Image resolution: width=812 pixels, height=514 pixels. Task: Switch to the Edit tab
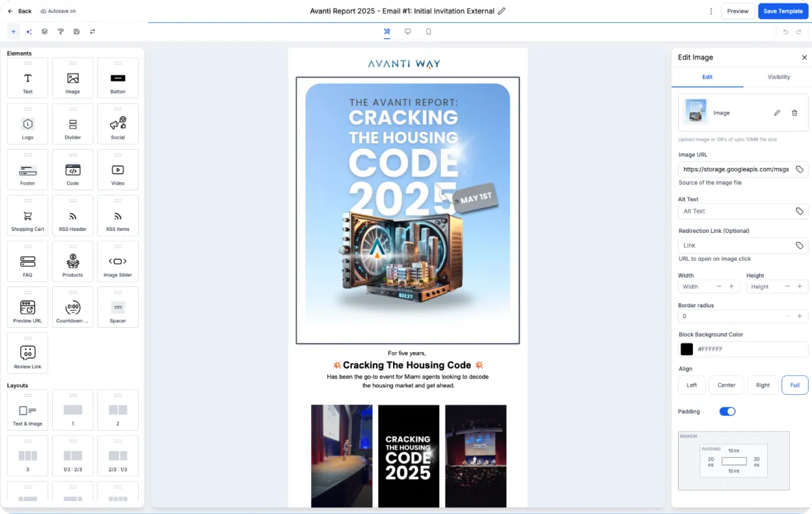pos(707,77)
